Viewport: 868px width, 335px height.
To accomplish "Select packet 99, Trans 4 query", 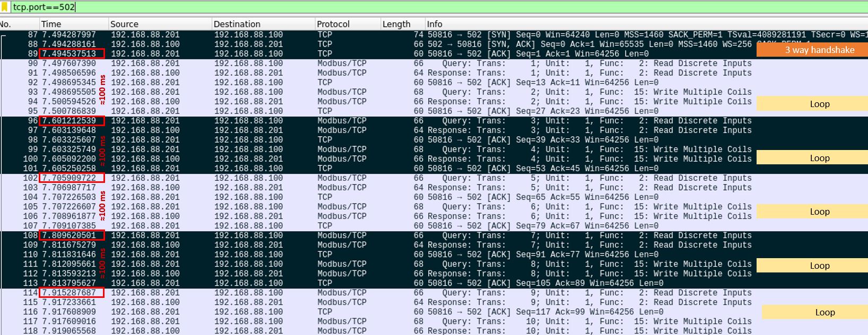I will [x=434, y=149].
